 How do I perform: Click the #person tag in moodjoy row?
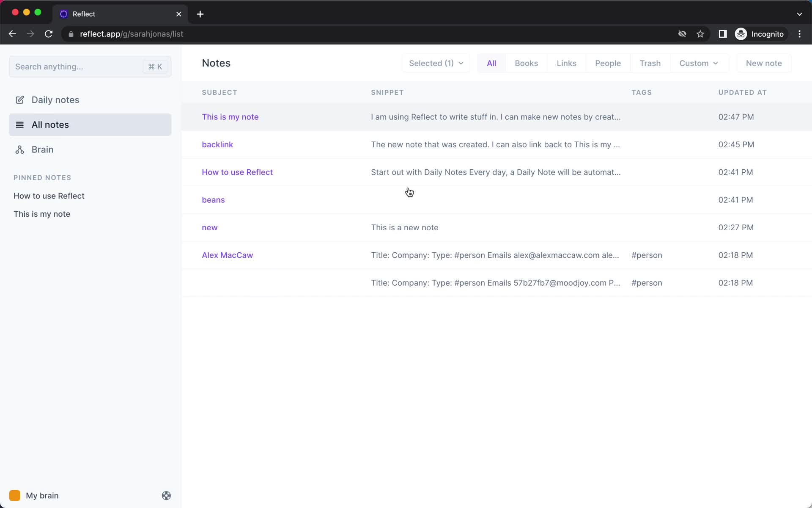pos(647,283)
